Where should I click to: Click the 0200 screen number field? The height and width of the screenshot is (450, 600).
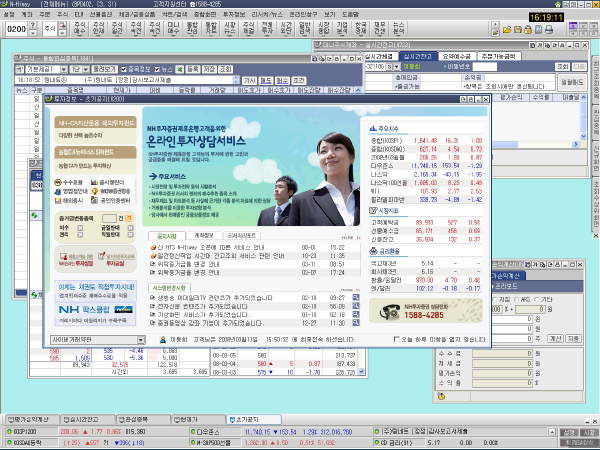point(16,29)
